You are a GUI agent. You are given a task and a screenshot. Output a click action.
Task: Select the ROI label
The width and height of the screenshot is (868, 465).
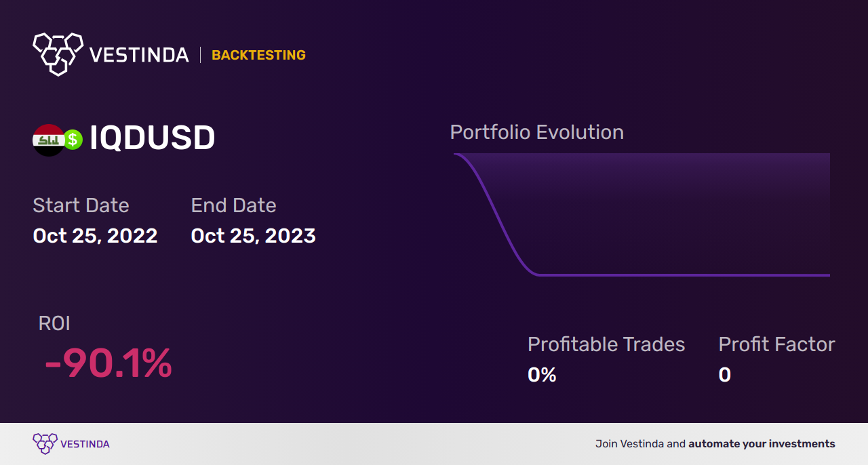pos(54,323)
